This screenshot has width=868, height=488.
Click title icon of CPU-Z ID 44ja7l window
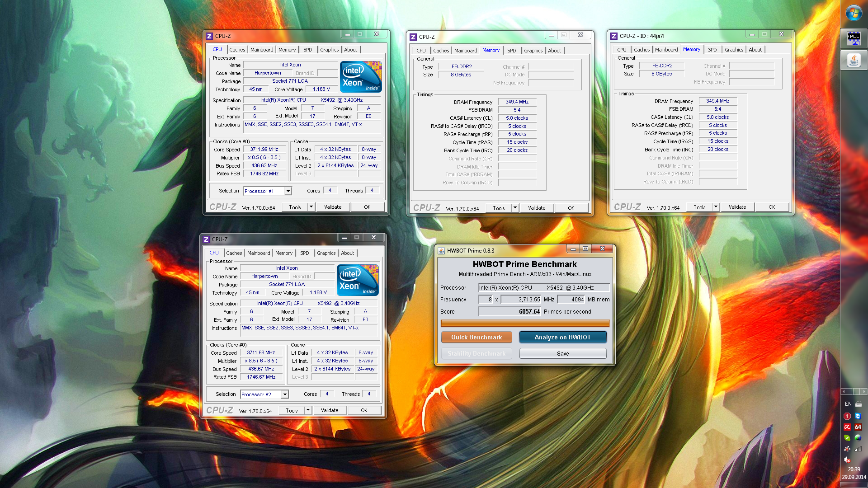614,36
